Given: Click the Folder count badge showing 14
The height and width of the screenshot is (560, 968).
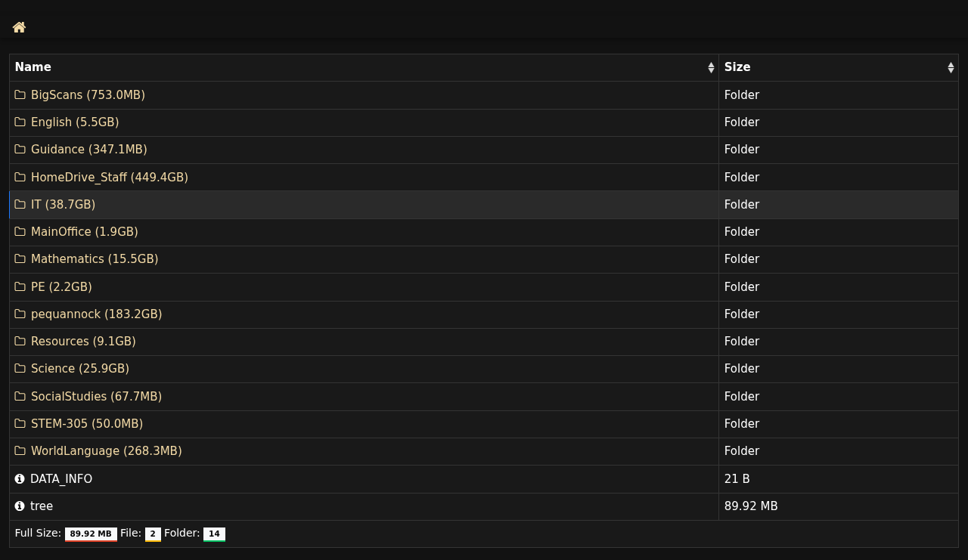Looking at the screenshot, I should tap(214, 534).
